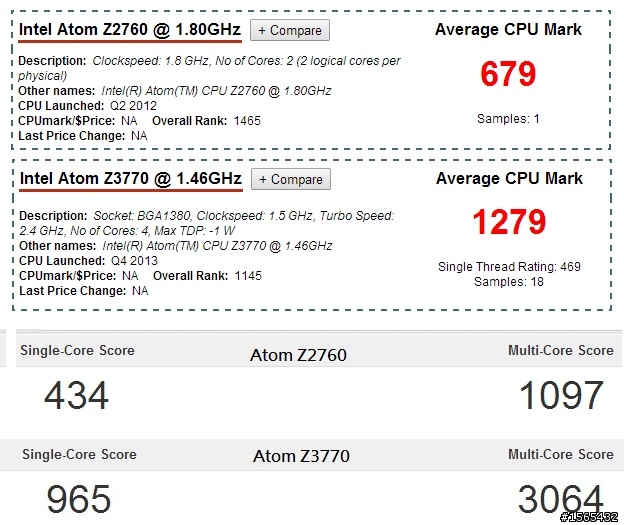Click the Atom Z3770 Geekbench heading
The height and width of the screenshot is (525, 624).
point(301,456)
